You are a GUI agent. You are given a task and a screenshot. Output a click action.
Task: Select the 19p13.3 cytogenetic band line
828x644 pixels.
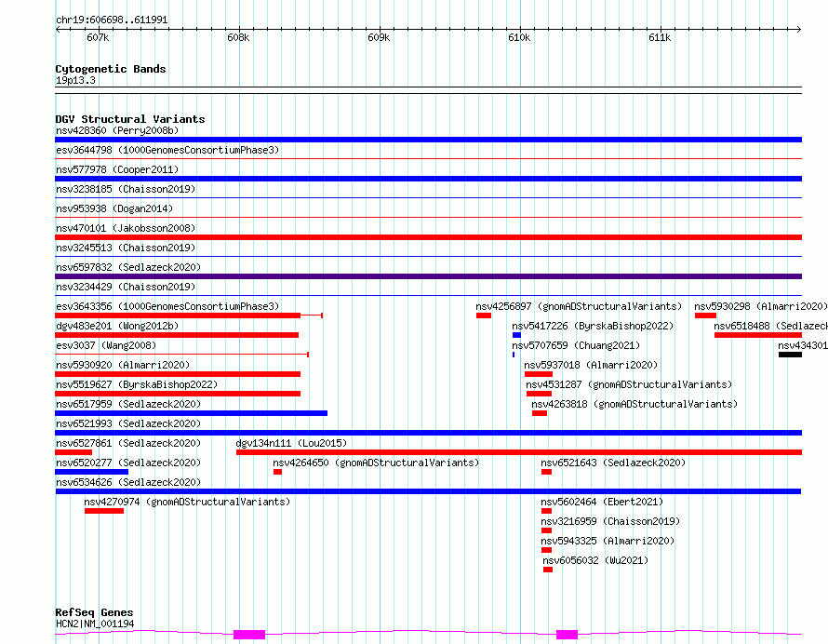(428, 90)
